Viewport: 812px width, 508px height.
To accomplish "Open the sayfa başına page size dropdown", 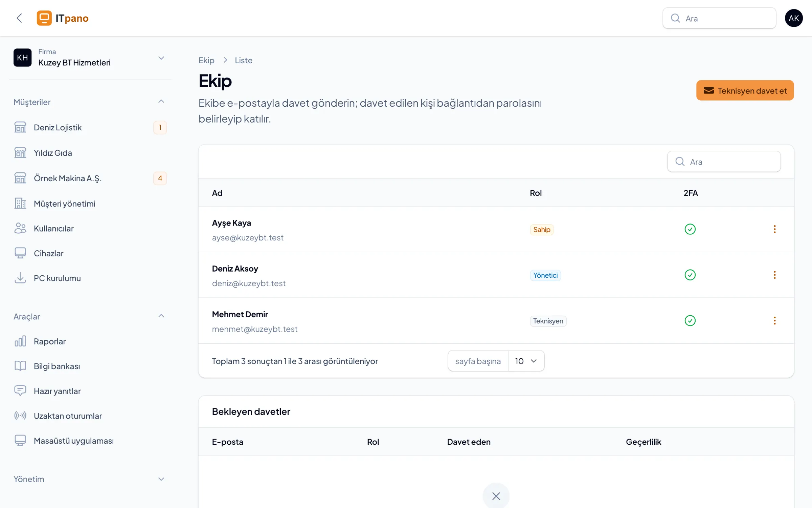I will pyautogui.click(x=526, y=361).
